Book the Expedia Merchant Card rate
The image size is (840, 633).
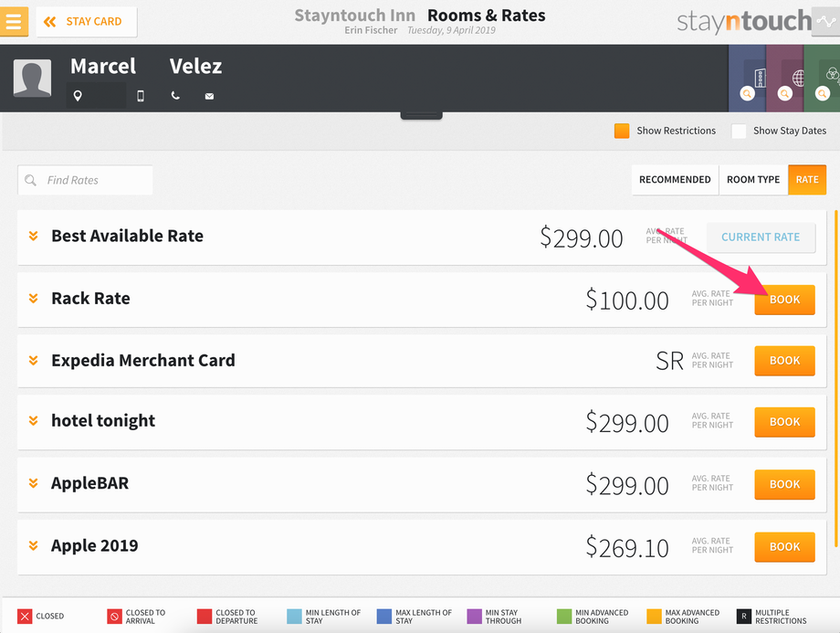point(785,361)
